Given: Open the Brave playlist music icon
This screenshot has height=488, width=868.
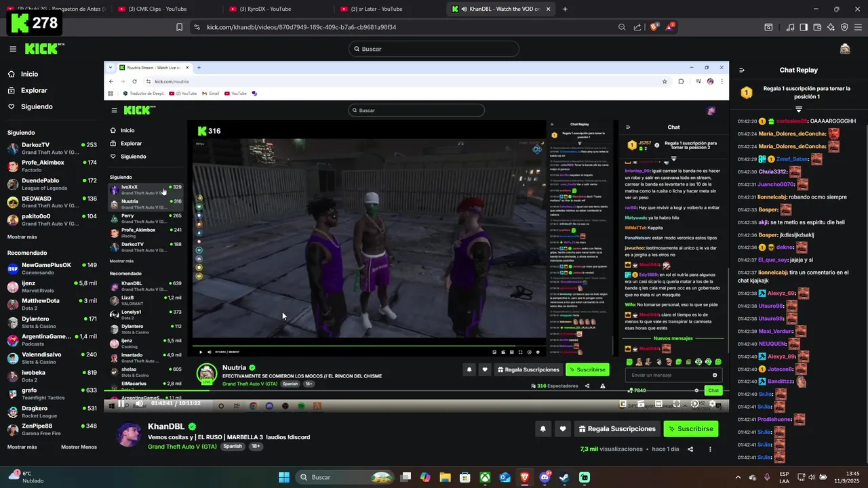Looking at the screenshot, I should click(790, 27).
